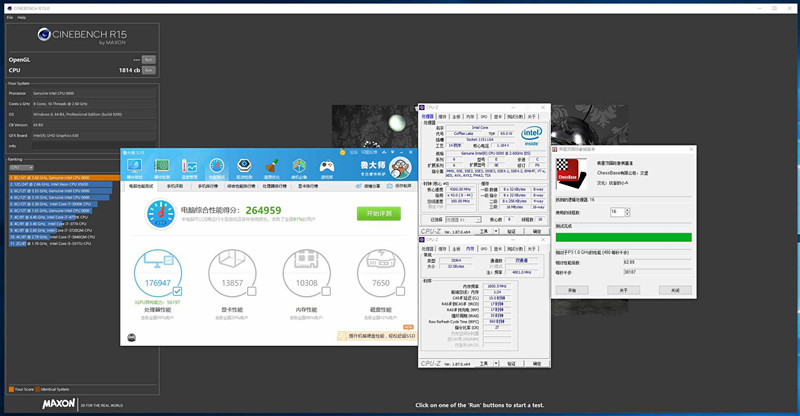Check memory performance checkbox near 10308
The height and width of the screenshot is (416, 800).
click(x=326, y=291)
